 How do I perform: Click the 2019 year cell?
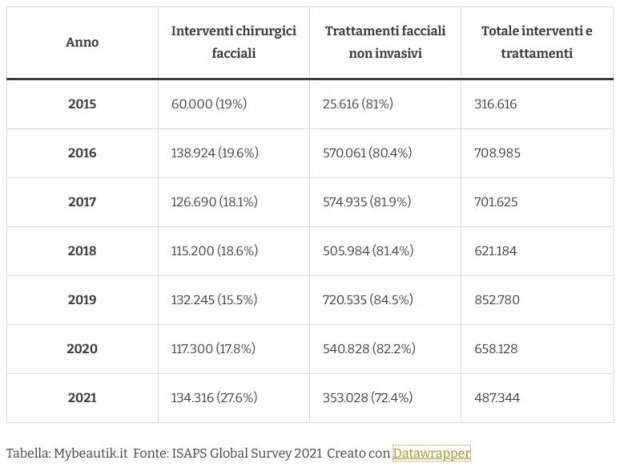click(x=82, y=300)
